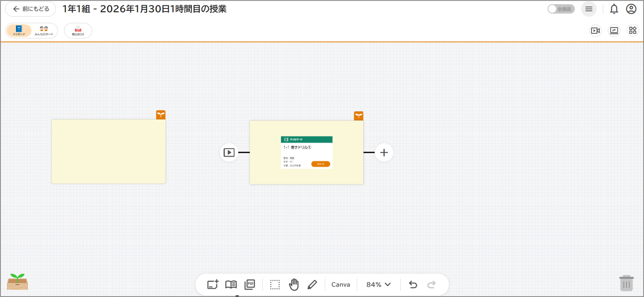This screenshot has height=297, width=644.
Task: Click the 前にもどる back button
Action: click(31, 9)
